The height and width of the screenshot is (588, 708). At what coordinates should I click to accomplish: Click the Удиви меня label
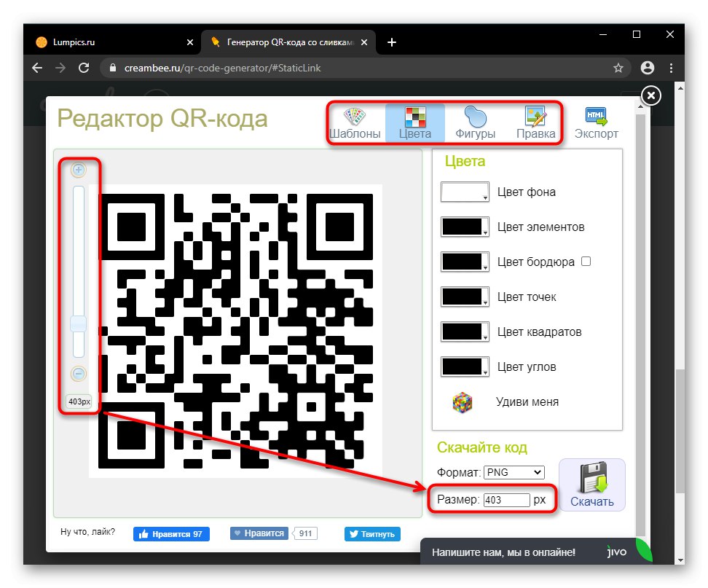527,402
